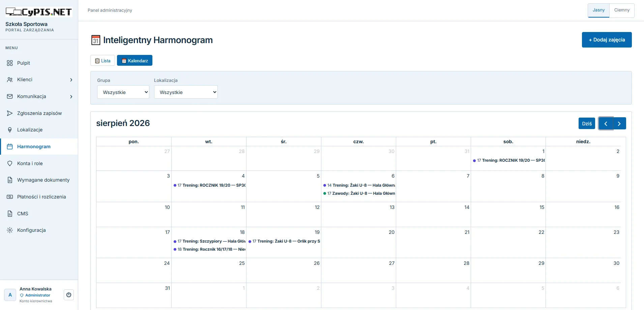The image size is (644, 310).
Task: Open the Trening Szczypiory event on the 18th
Action: [209, 241]
